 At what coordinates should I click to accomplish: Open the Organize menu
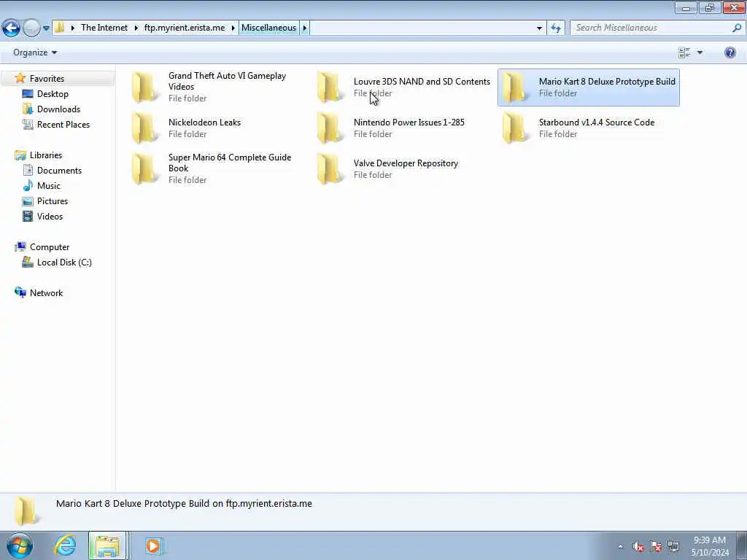[x=35, y=52]
